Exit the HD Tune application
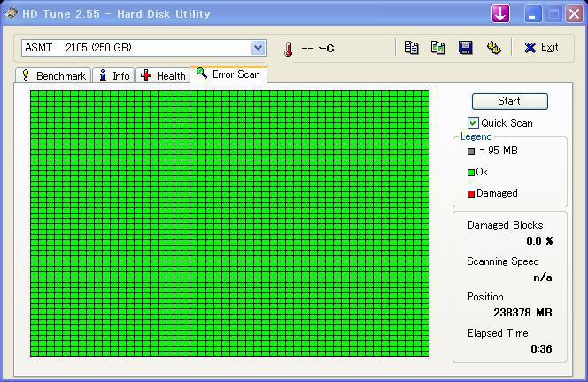The image size is (588, 382). pyautogui.click(x=541, y=47)
